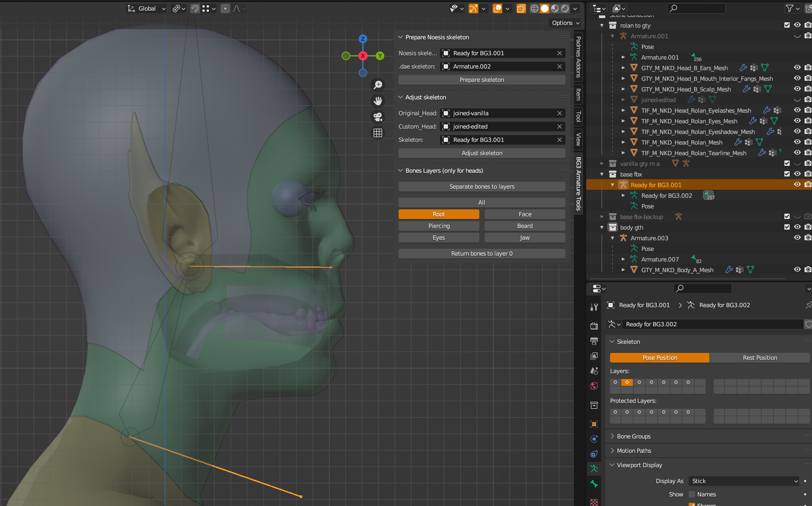Collapse Adjust skeleton panel
The image size is (812, 506).
tap(401, 97)
